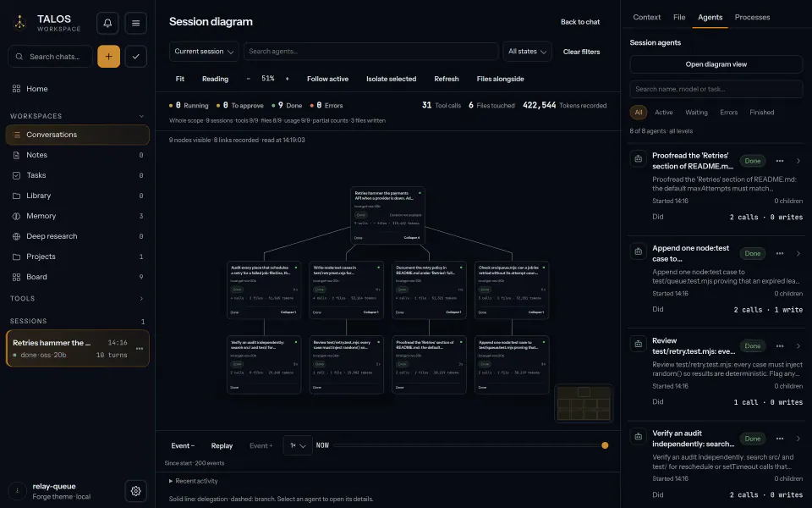Open Deep research
The image size is (812, 508).
click(x=78, y=236)
